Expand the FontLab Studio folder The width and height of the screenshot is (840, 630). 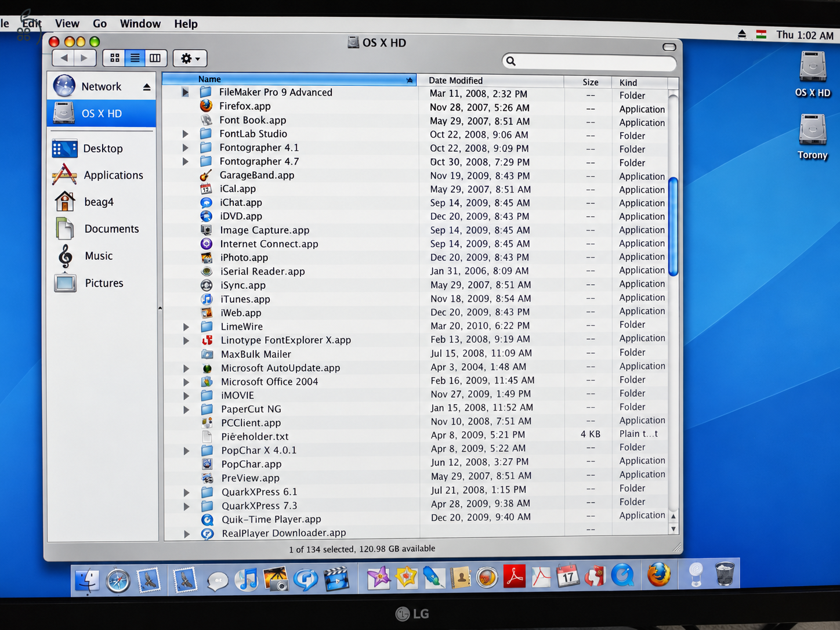point(185,134)
